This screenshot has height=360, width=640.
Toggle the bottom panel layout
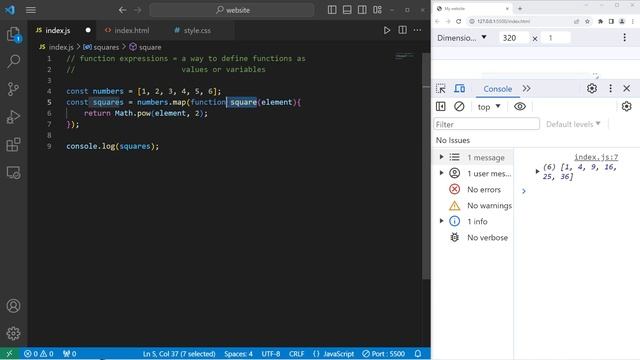347,10
